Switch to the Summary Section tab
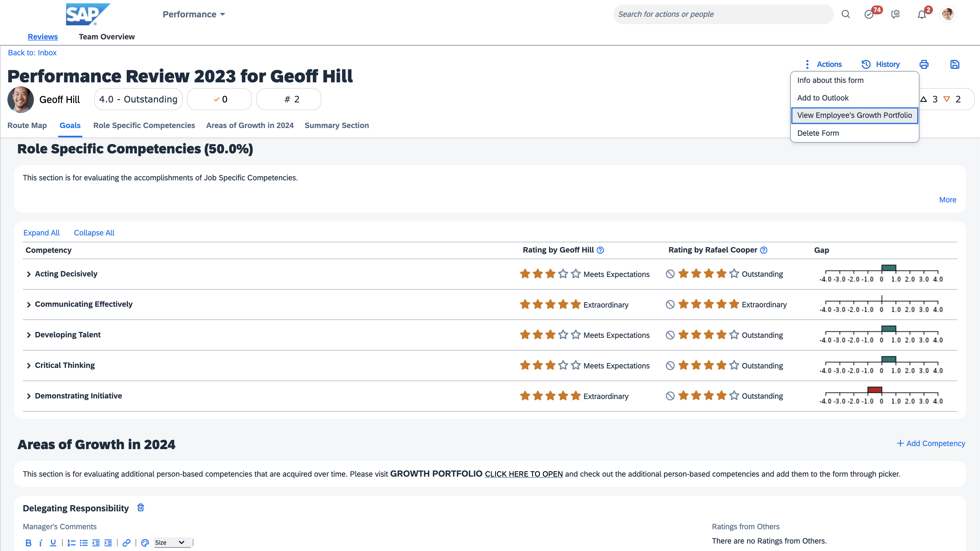The width and height of the screenshot is (980, 551). click(x=336, y=125)
